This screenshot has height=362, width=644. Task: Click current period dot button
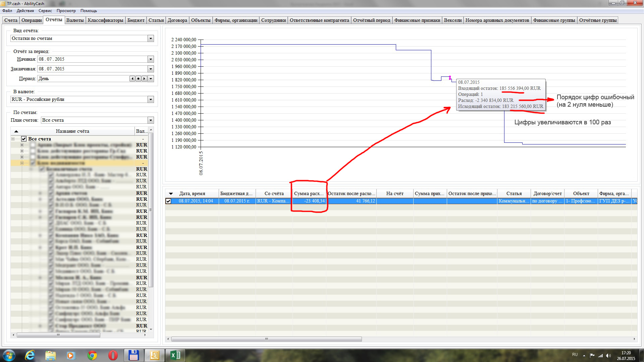pos(138,79)
